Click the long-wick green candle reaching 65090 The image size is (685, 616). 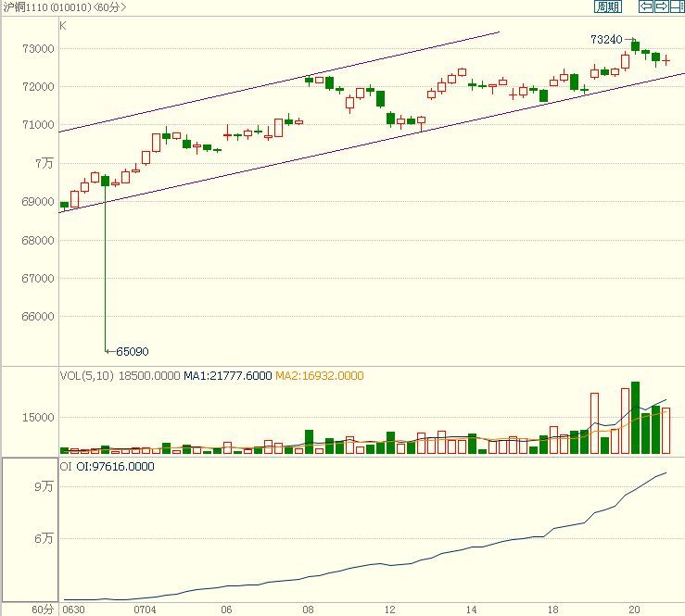coord(106,263)
